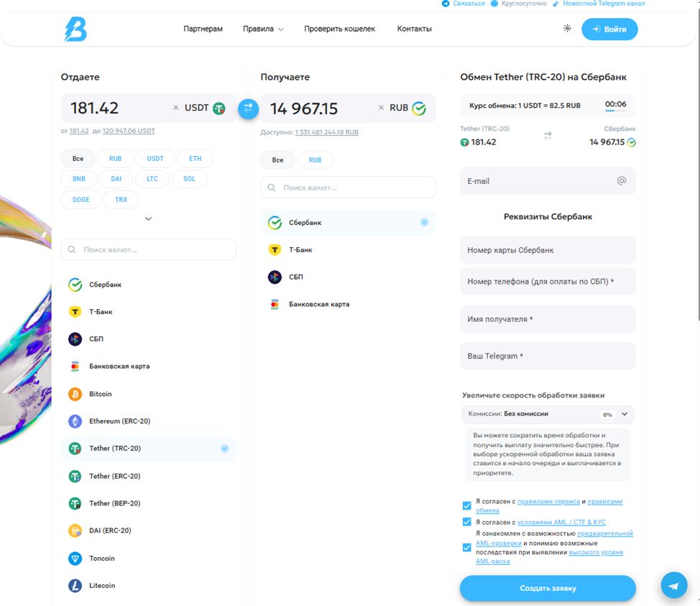This screenshot has height=606, width=700.
Task: Open the Партнерам menu item
Action: point(203,29)
